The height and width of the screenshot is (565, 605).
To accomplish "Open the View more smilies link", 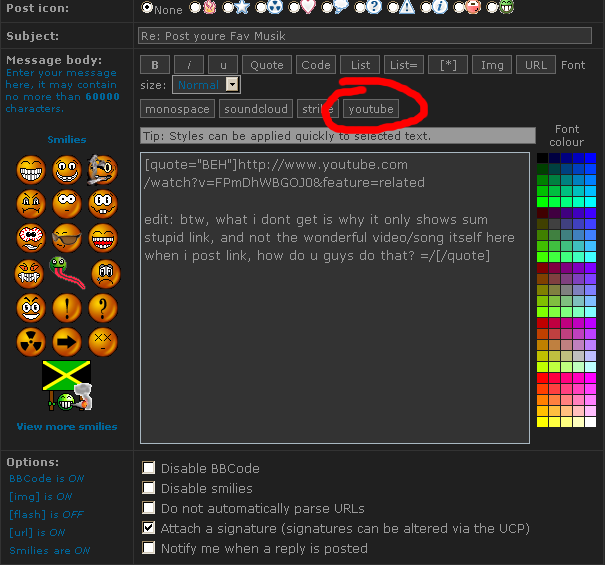I will [x=66, y=426].
